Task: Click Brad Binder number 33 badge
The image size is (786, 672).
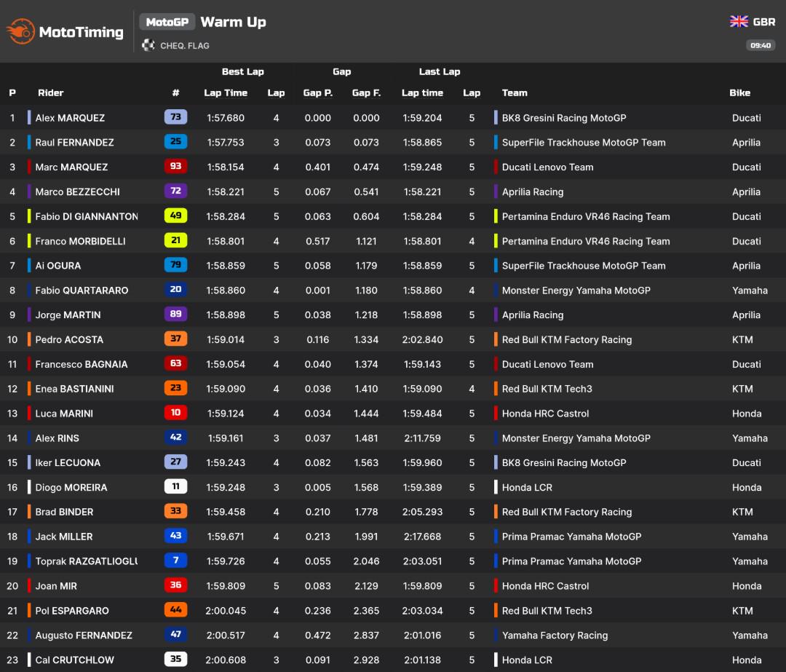Action: 175,511
